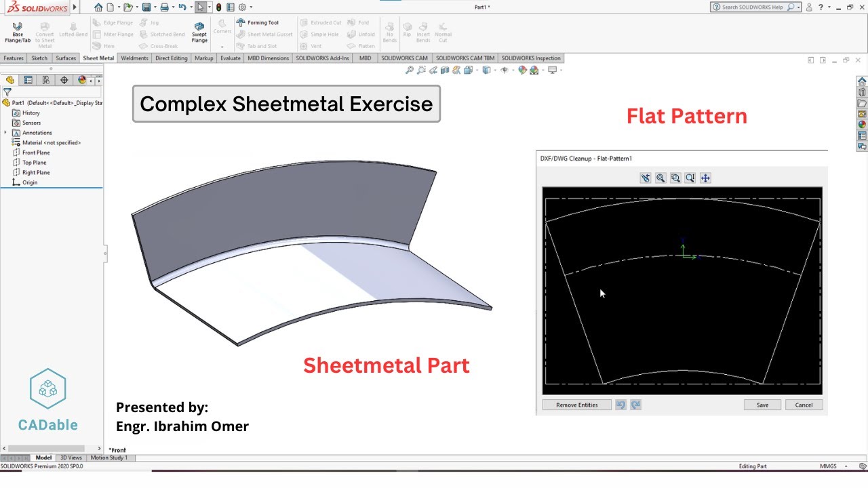Open the Search SOLIDWORKS Help dropdown arrow
The image size is (868, 488).
[798, 7]
